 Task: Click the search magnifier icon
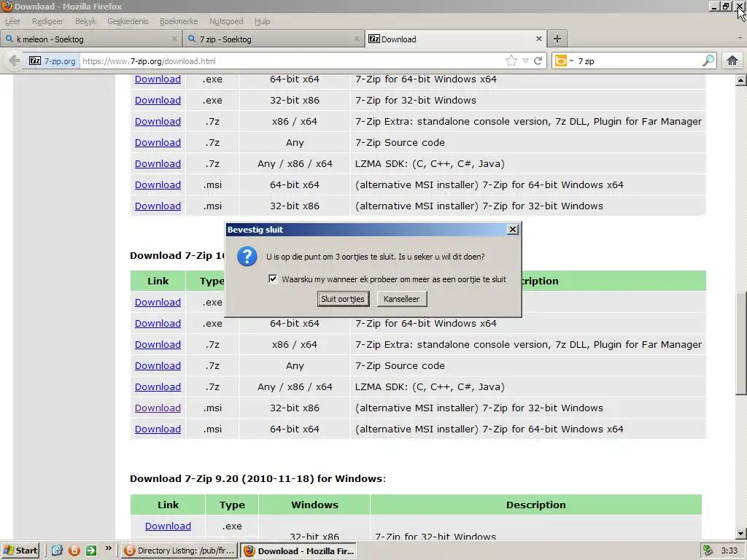[708, 61]
